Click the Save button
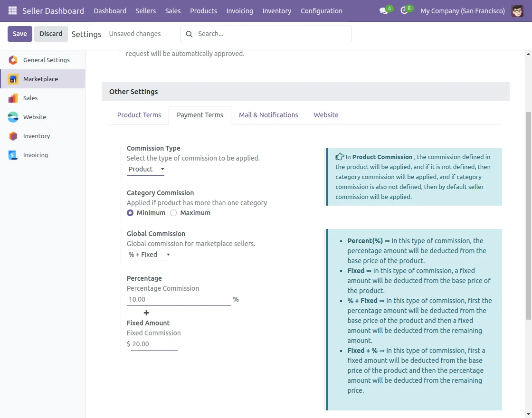This screenshot has height=418, width=532. (19, 34)
